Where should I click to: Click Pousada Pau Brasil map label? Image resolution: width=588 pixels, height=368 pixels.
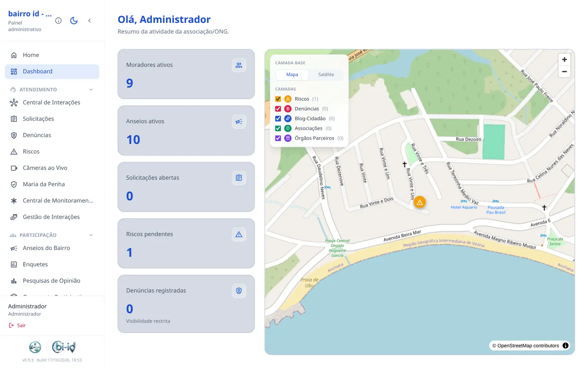point(496,210)
